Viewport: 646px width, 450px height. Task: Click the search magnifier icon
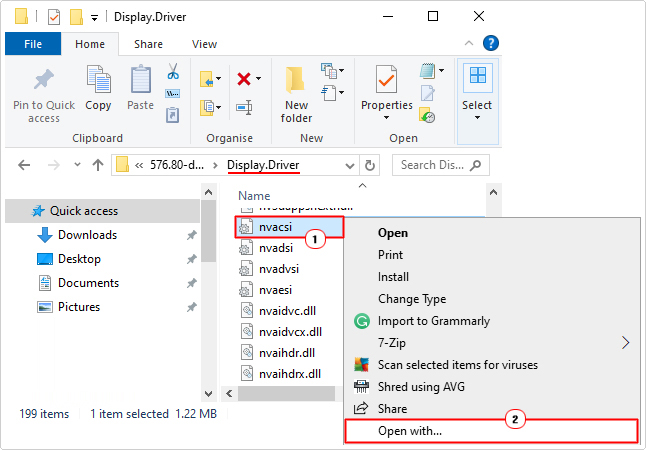click(x=475, y=165)
